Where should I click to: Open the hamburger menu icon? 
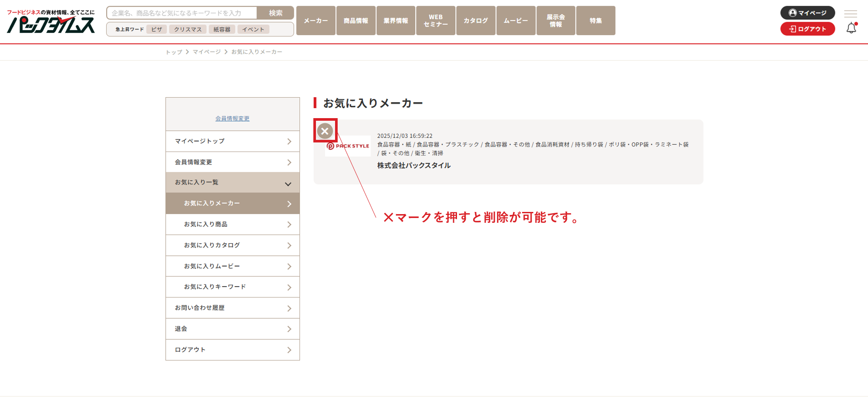pyautogui.click(x=850, y=13)
